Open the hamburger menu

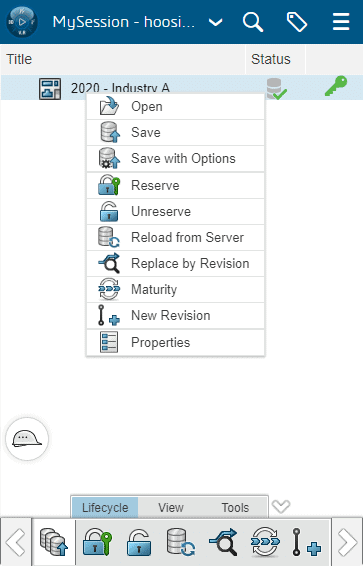(341, 22)
